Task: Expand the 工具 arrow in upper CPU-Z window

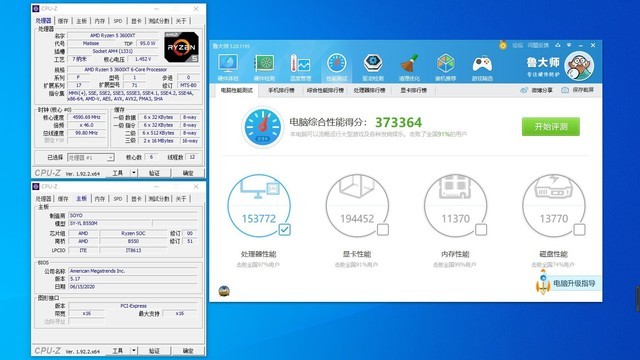Action: click(134, 173)
